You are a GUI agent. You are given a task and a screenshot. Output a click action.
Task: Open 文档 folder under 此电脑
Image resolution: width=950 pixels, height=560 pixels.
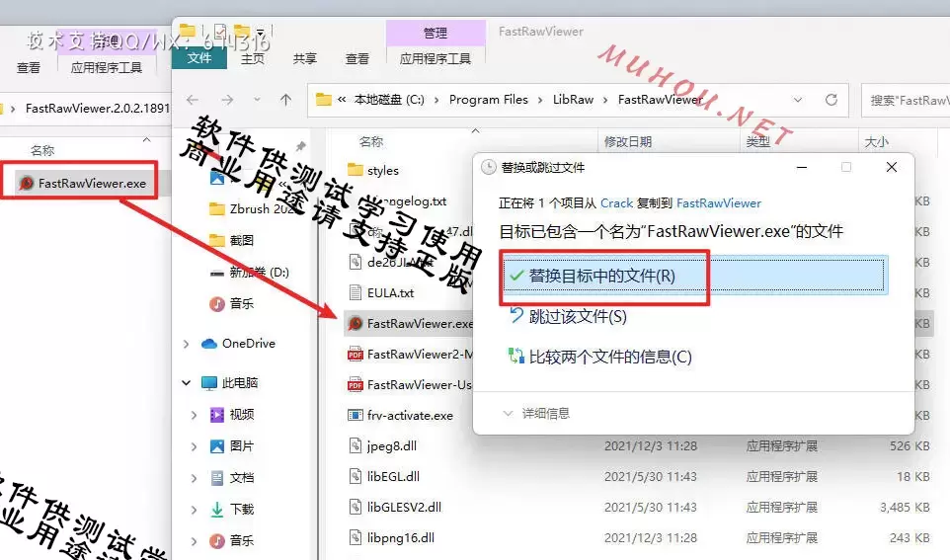coord(232,478)
